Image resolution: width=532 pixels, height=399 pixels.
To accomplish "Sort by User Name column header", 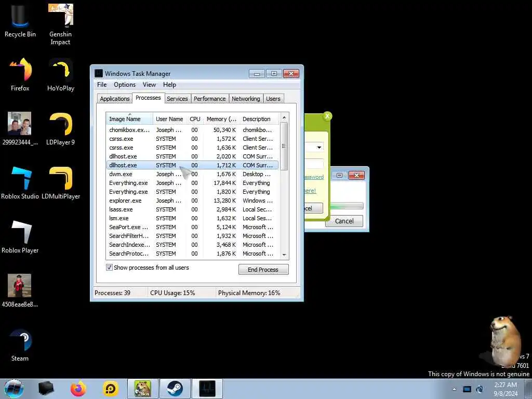I will (x=169, y=119).
